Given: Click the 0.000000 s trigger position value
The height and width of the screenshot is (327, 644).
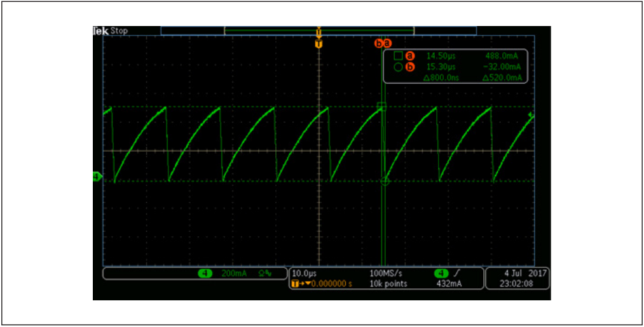Looking at the screenshot, I should 331,284.
